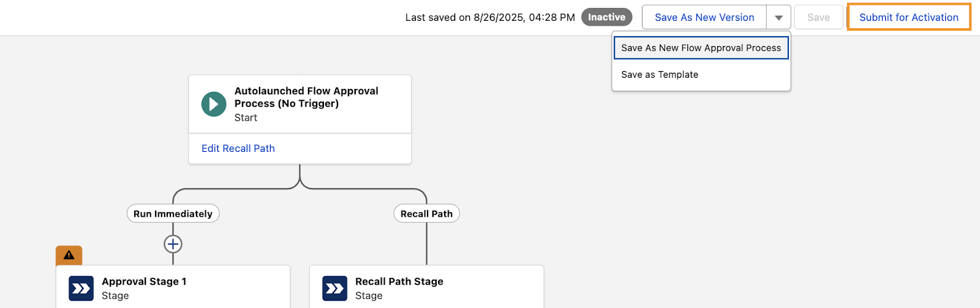Expand the Save As New Version dropdown arrow
This screenshot has width=980, height=308.
[x=778, y=18]
